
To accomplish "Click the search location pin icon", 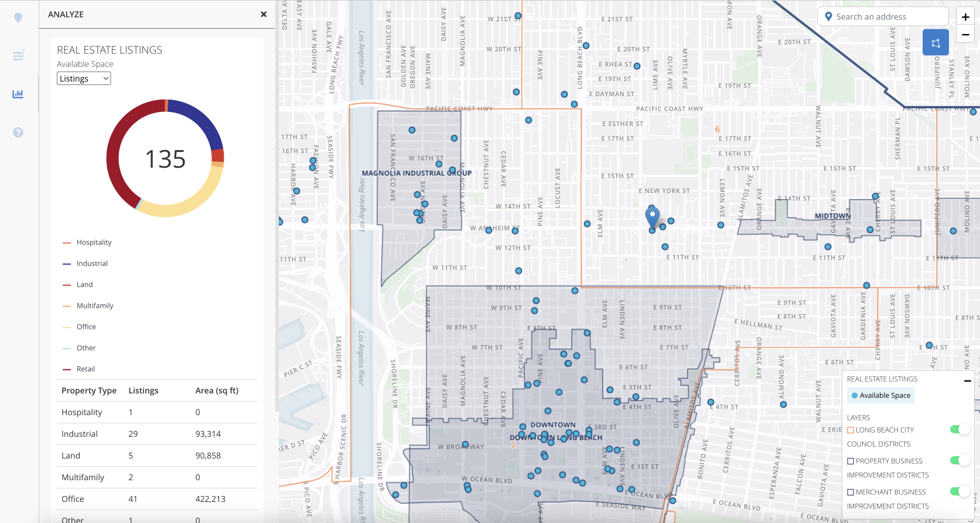I will tap(828, 16).
